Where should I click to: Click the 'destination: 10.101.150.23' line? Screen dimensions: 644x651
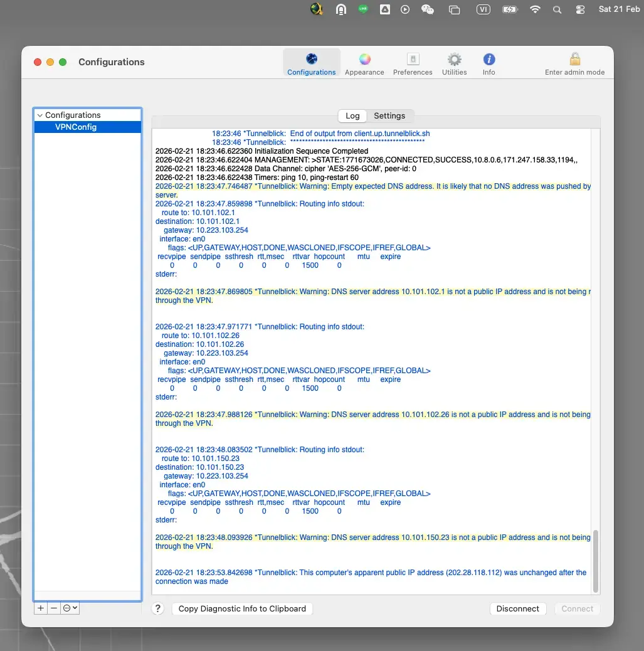tap(199, 467)
